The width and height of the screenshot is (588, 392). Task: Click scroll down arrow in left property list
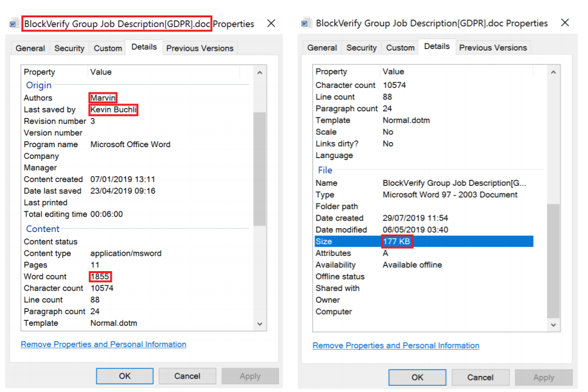(260, 324)
